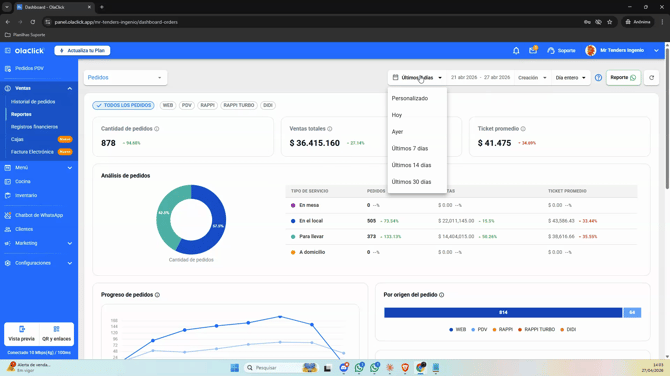670x376 pixels.
Task: Refresh the dashboard data
Action: pyautogui.click(x=651, y=78)
